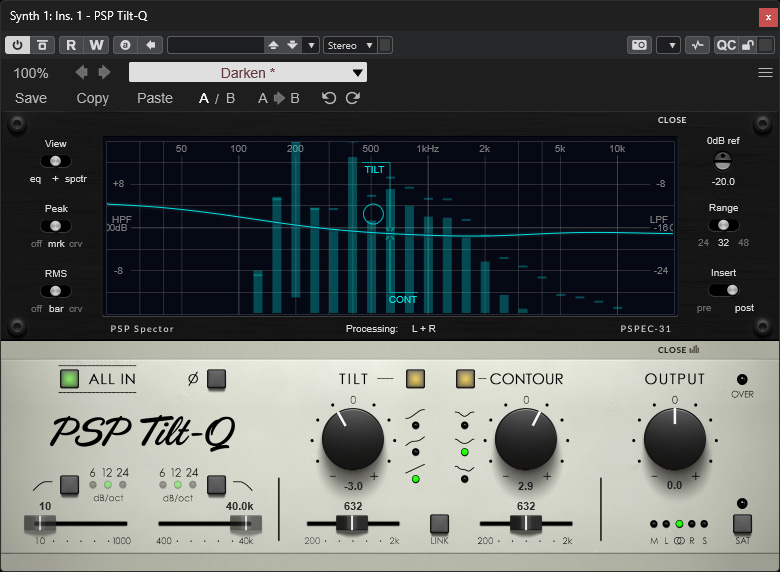This screenshot has height=572, width=780.
Task: Open the hamburger menu icon
Action: click(x=765, y=73)
